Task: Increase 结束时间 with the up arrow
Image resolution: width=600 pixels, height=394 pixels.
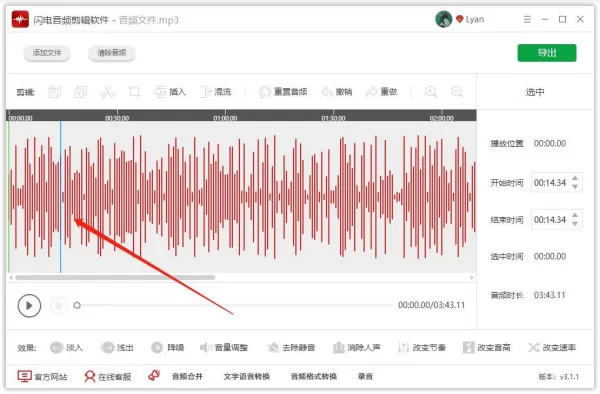Action: 575,215
